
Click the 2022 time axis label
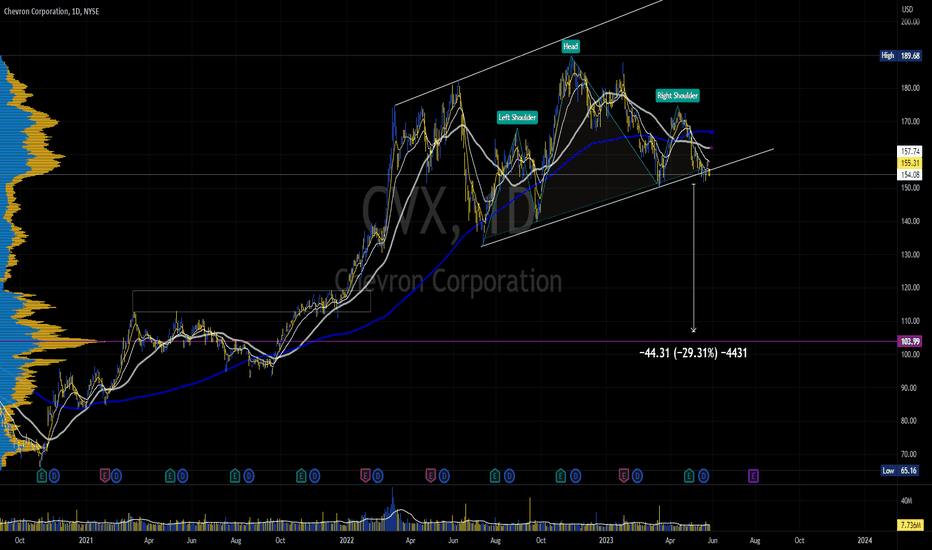347,540
